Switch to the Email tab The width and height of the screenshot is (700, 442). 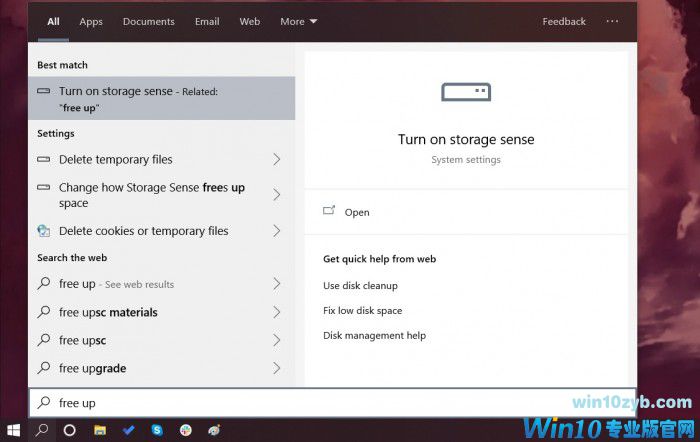pyautogui.click(x=207, y=21)
